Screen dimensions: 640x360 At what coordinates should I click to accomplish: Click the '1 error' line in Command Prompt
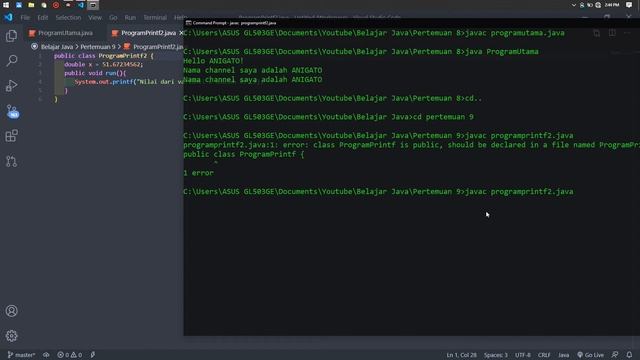tap(198, 173)
